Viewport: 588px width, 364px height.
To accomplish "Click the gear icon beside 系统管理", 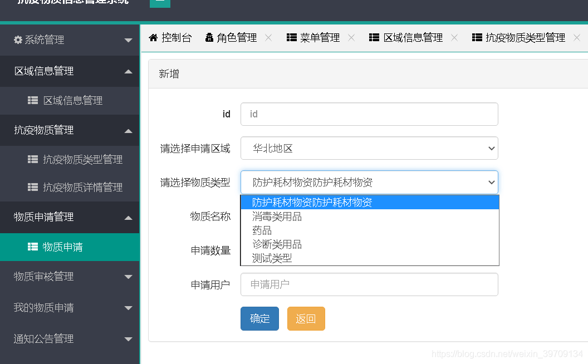I will point(18,40).
